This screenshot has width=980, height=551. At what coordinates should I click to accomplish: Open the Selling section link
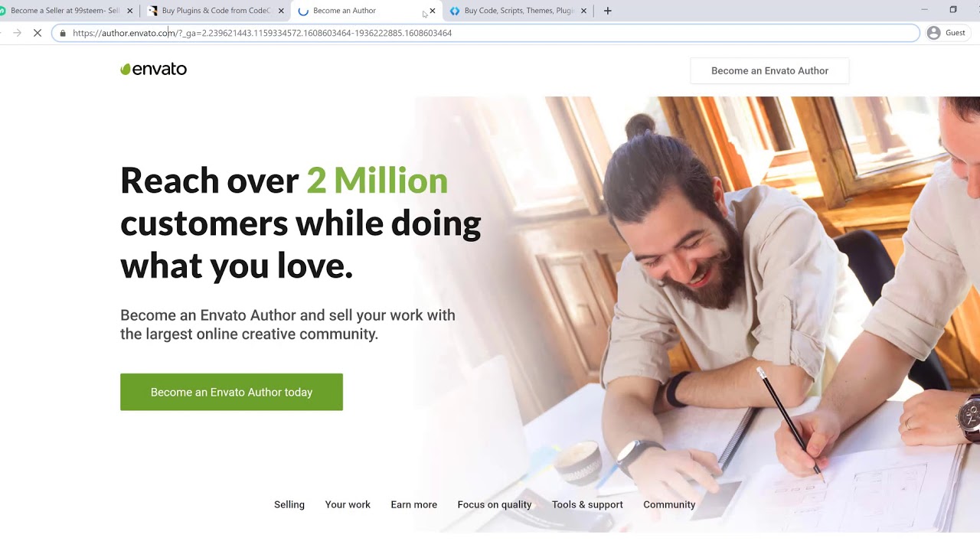point(289,504)
